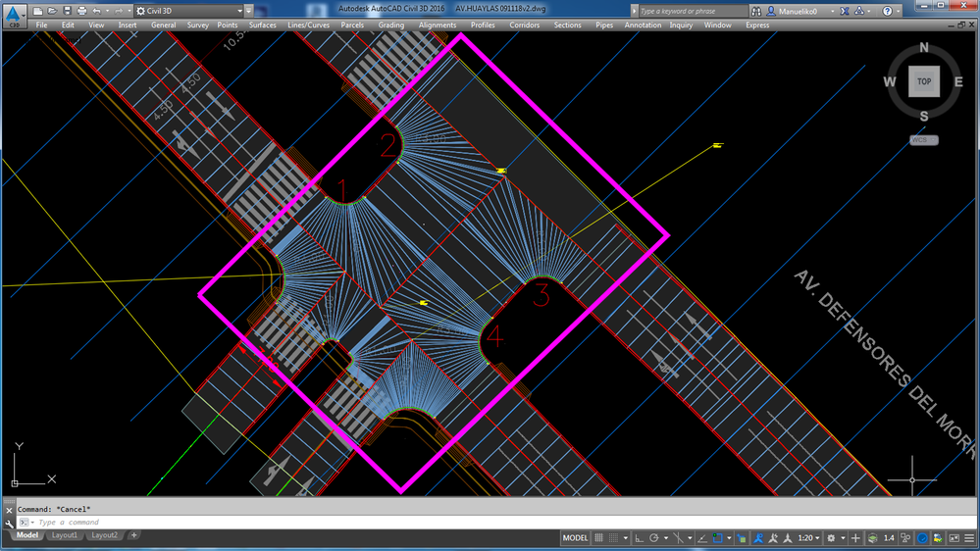Expand Polar tracking angle dropdown arrow
Screen dimensions: 980x551
coord(666,538)
